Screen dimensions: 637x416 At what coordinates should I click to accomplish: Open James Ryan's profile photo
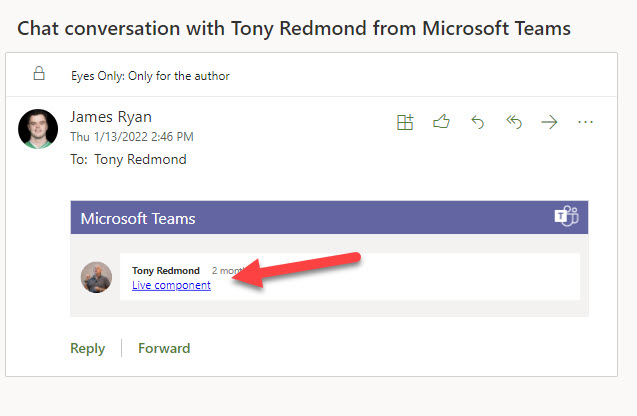[x=38, y=129]
